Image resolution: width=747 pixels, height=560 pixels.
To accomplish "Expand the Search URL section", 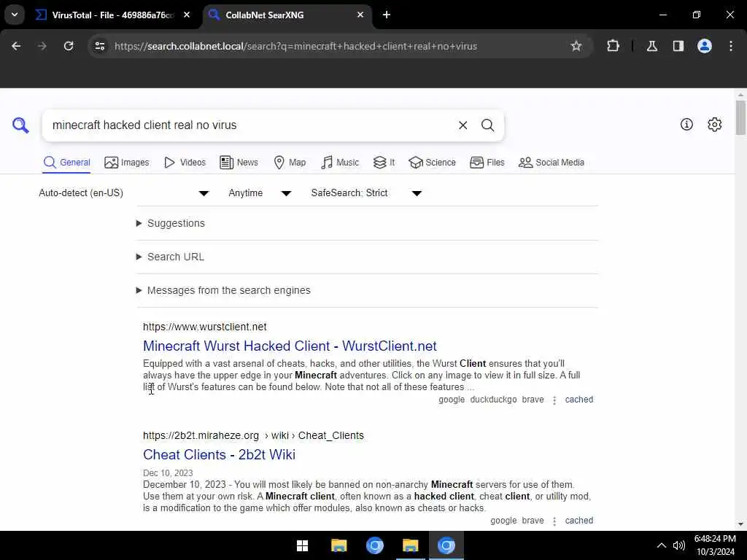I will click(x=171, y=257).
